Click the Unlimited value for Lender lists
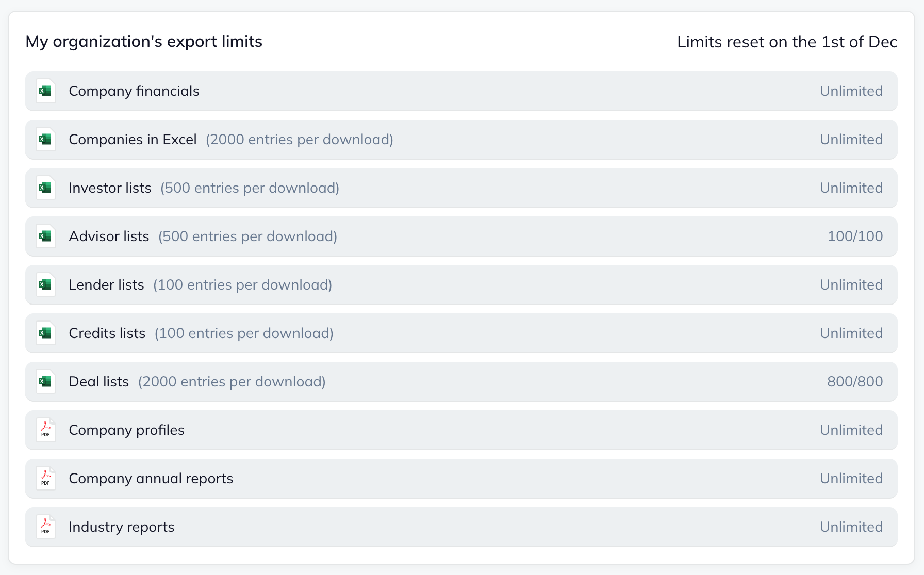 tap(851, 285)
